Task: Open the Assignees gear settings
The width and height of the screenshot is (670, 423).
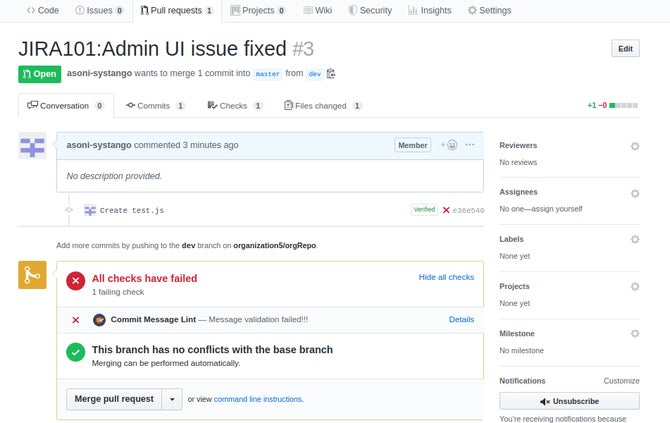Action: pyautogui.click(x=634, y=193)
